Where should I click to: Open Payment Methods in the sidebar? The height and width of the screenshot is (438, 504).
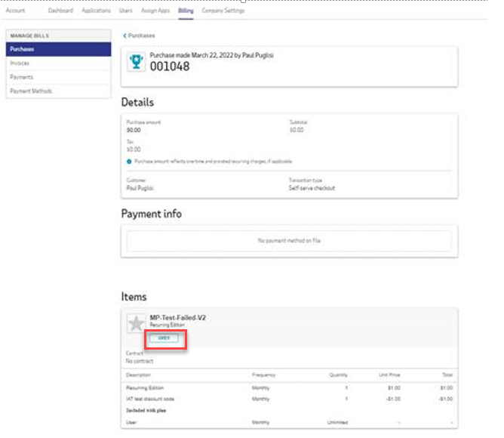click(31, 91)
